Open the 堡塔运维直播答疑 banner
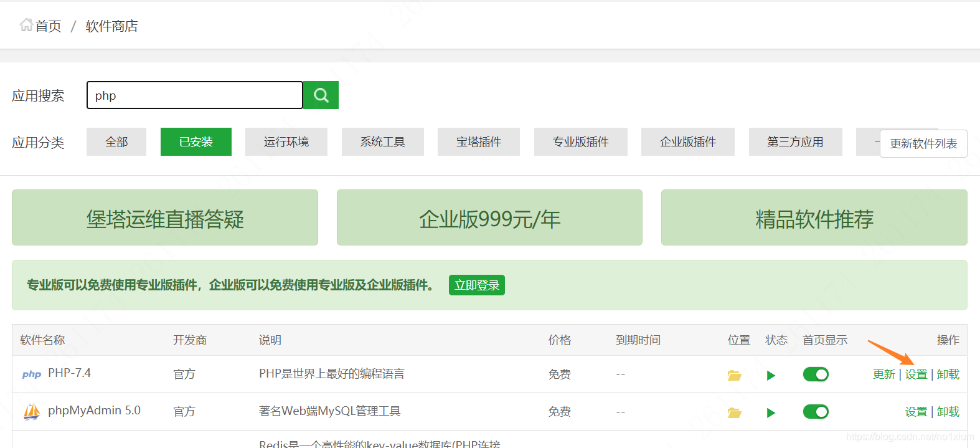This screenshot has height=448, width=980. click(x=165, y=217)
